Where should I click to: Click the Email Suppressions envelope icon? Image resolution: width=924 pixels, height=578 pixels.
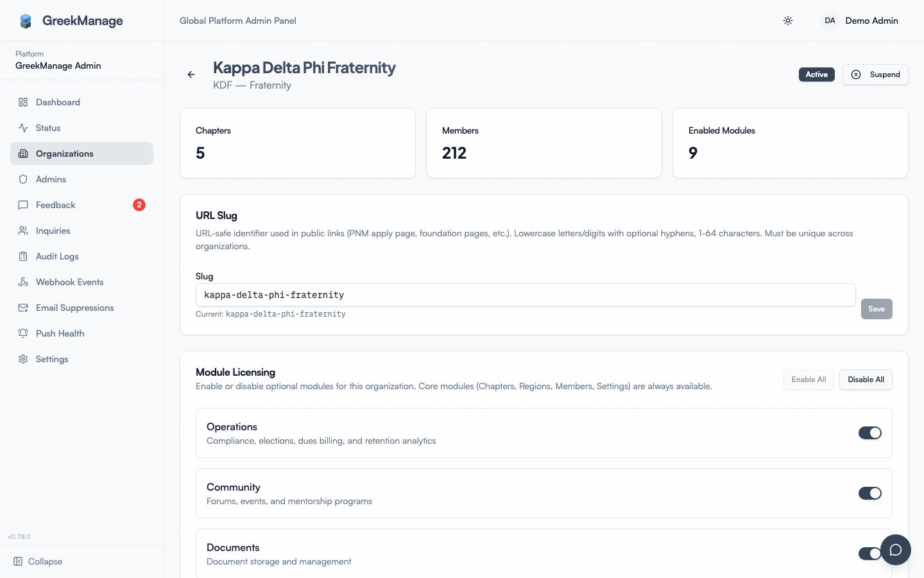click(23, 308)
